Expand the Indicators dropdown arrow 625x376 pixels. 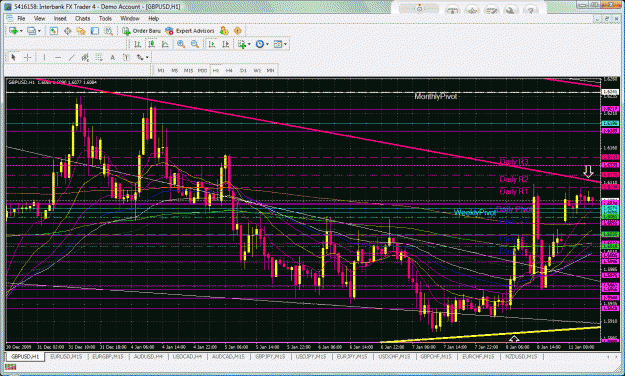[x=249, y=44]
